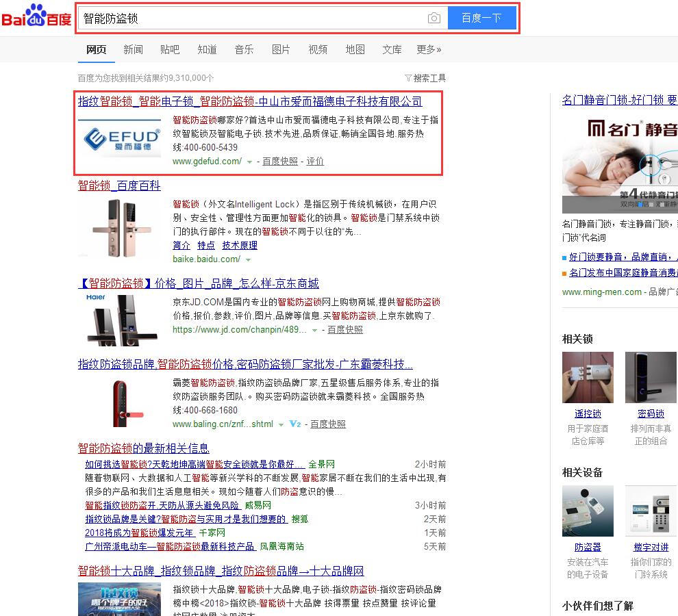Open the 智能锁十大品牌 result title
The image size is (678, 616).
coord(221,571)
